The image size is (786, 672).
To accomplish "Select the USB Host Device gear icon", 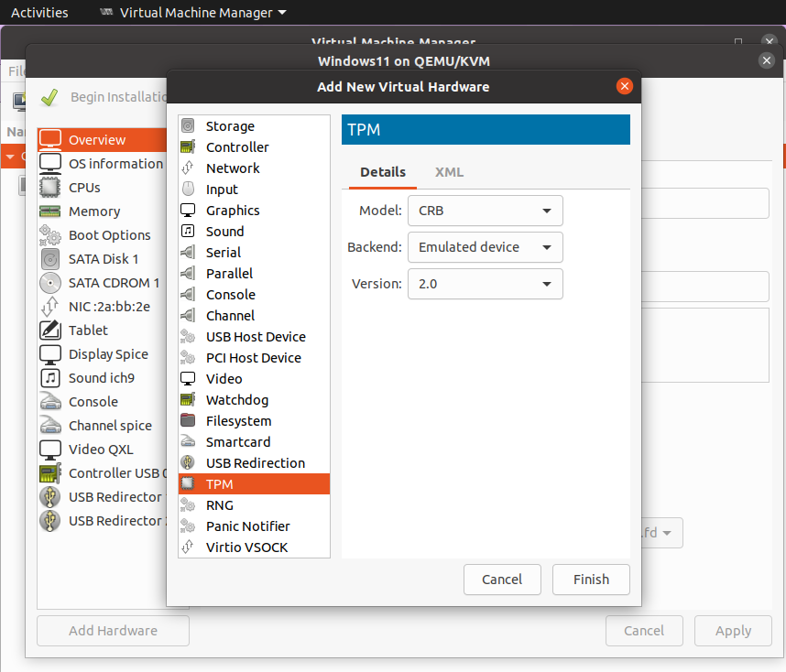I will coord(188,336).
